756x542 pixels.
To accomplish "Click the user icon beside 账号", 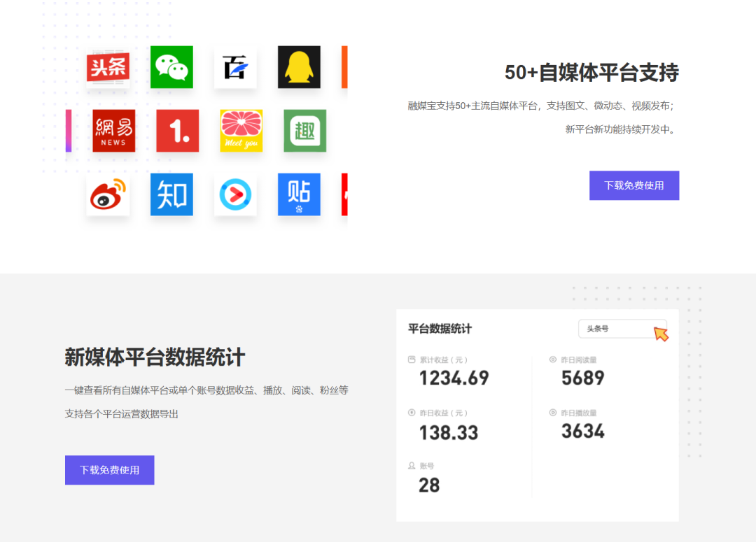I will 412,465.
